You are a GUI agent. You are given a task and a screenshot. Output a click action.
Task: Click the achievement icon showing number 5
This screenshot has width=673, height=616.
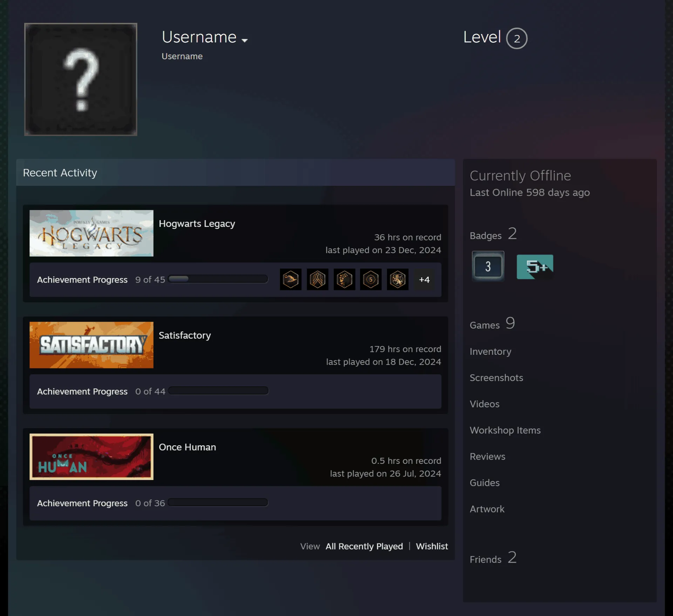point(371,279)
